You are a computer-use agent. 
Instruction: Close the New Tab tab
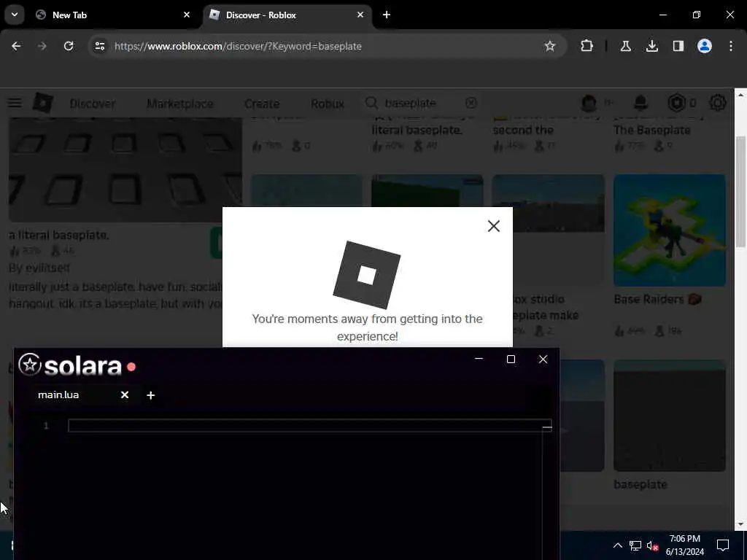(x=187, y=15)
